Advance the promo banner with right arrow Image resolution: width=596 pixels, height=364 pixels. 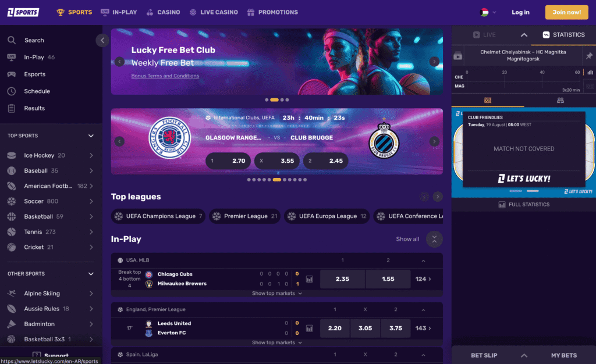click(434, 62)
